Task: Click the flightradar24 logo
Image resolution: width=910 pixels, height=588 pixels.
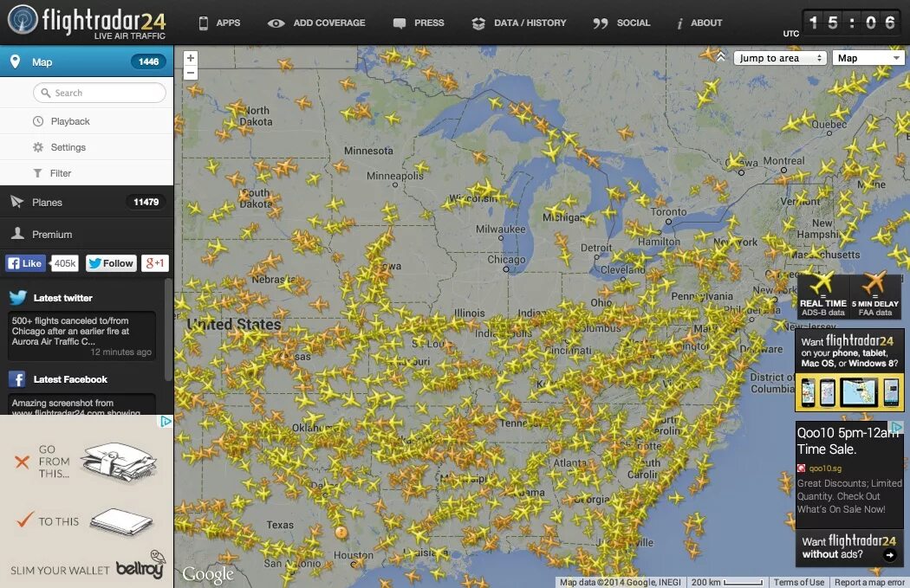Action: coord(87,22)
